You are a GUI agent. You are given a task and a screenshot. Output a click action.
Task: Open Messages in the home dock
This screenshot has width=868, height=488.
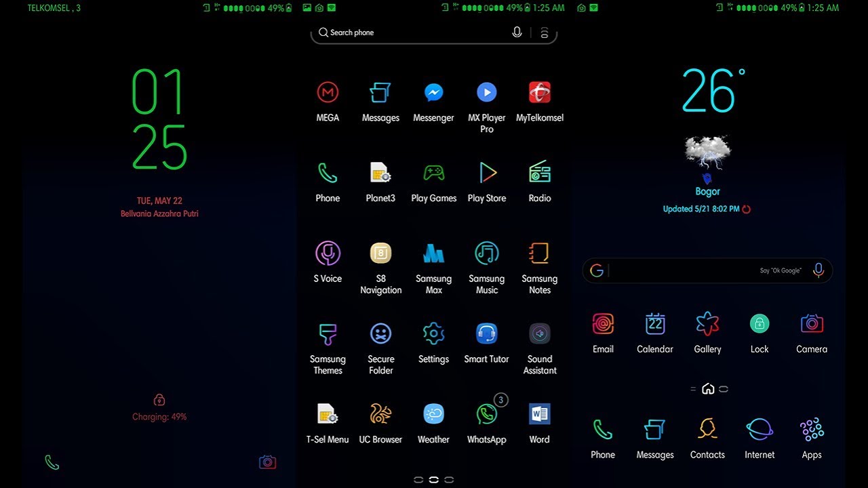pyautogui.click(x=655, y=430)
